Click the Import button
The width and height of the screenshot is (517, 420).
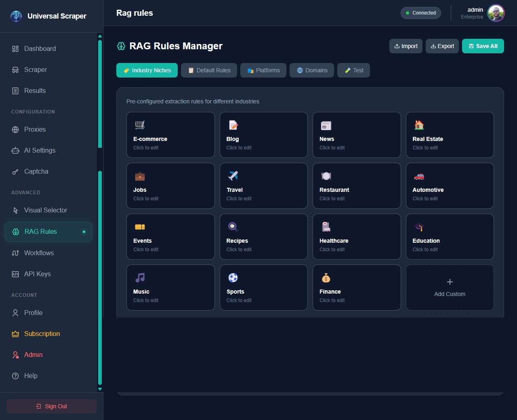click(406, 46)
